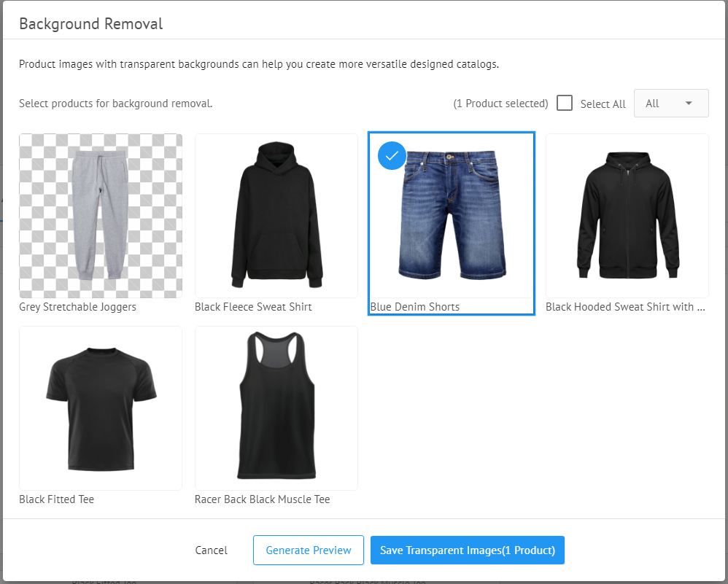Click the dropdown arrow beside All
Screen dimensions: 728x584
click(689, 104)
